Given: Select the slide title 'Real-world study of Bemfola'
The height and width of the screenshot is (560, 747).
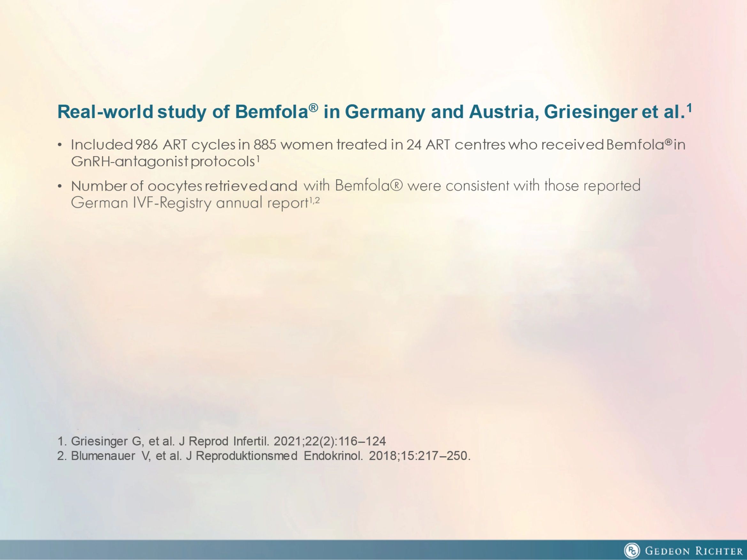Looking at the screenshot, I should (182, 112).
